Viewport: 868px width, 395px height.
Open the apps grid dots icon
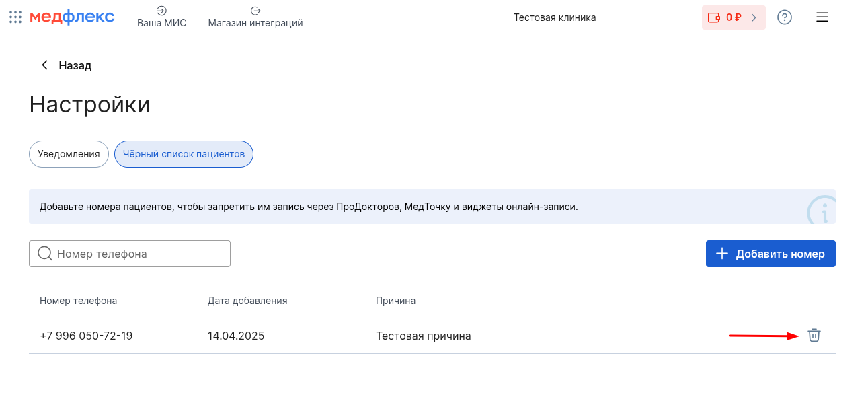[15, 17]
